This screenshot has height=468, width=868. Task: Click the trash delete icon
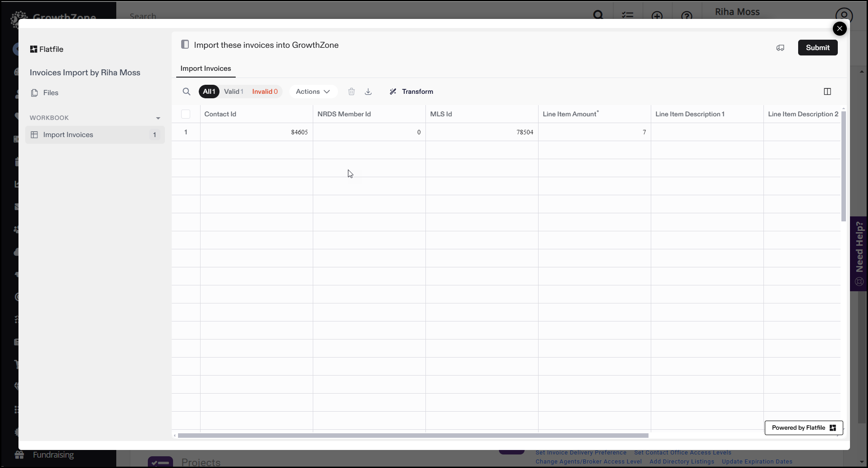point(352,92)
